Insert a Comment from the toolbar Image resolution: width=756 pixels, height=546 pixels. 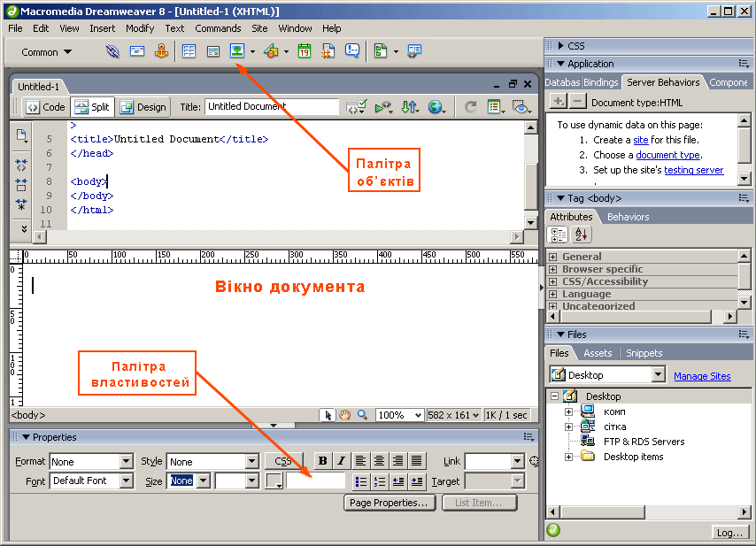point(352,51)
